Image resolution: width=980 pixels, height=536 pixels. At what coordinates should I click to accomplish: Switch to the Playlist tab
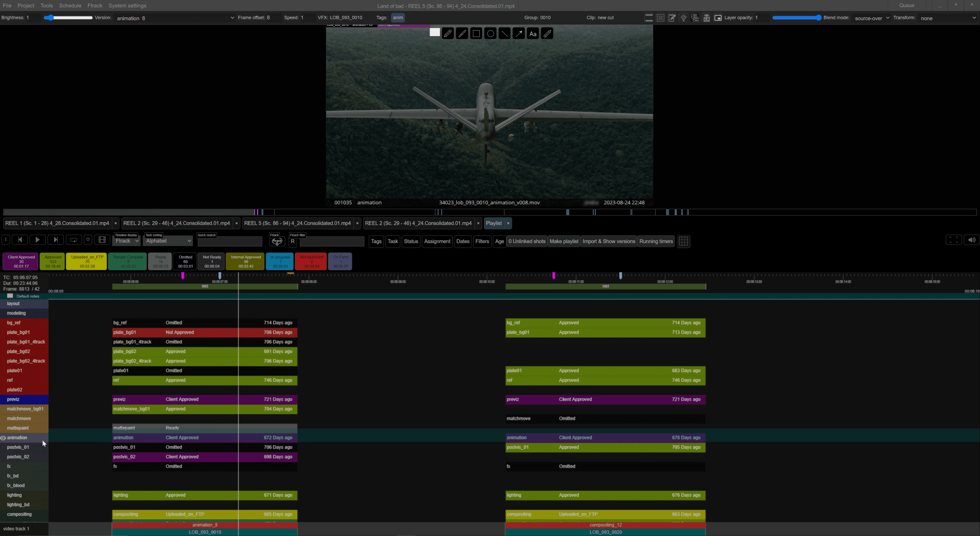point(493,223)
